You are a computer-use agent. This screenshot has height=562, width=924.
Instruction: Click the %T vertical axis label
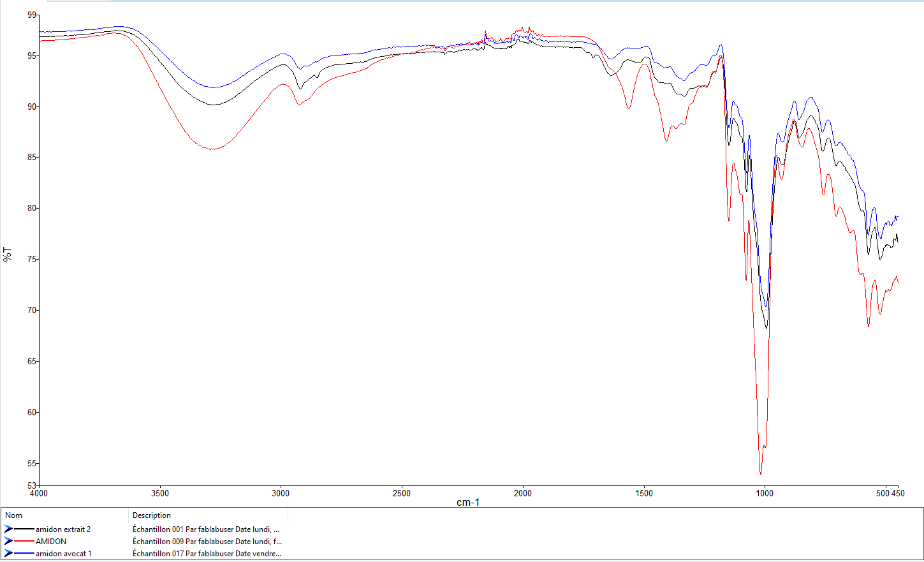click(x=8, y=254)
